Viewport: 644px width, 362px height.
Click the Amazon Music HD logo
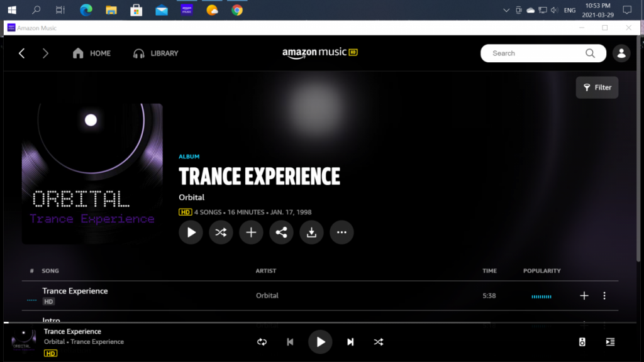tap(320, 53)
